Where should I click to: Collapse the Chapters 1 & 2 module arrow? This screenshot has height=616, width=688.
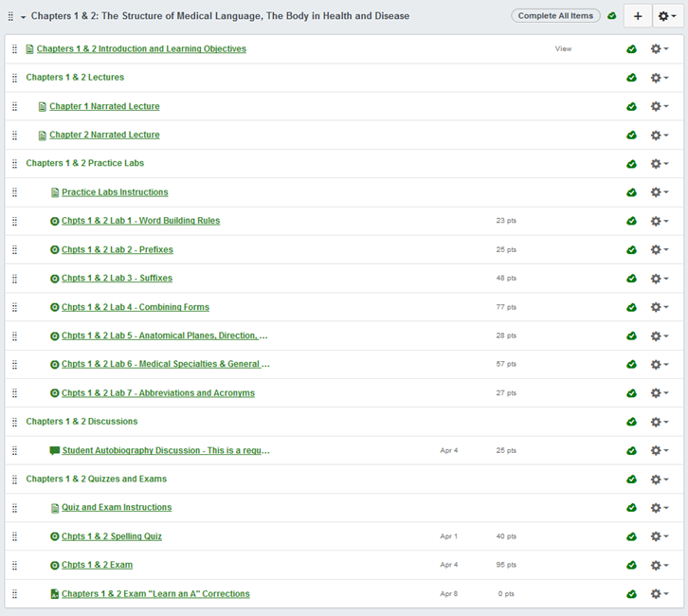point(23,17)
